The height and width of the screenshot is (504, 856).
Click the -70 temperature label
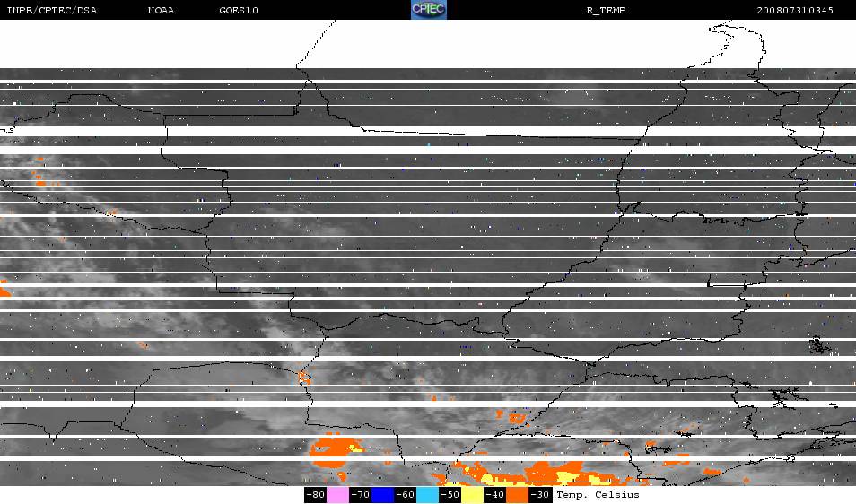(360, 495)
